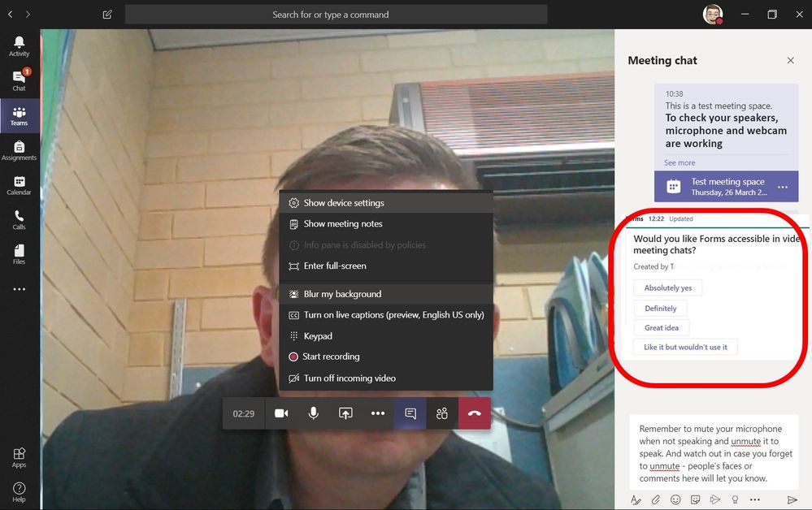This screenshot has width=812, height=510.
Task: Open text Format options
Action: tap(636, 499)
